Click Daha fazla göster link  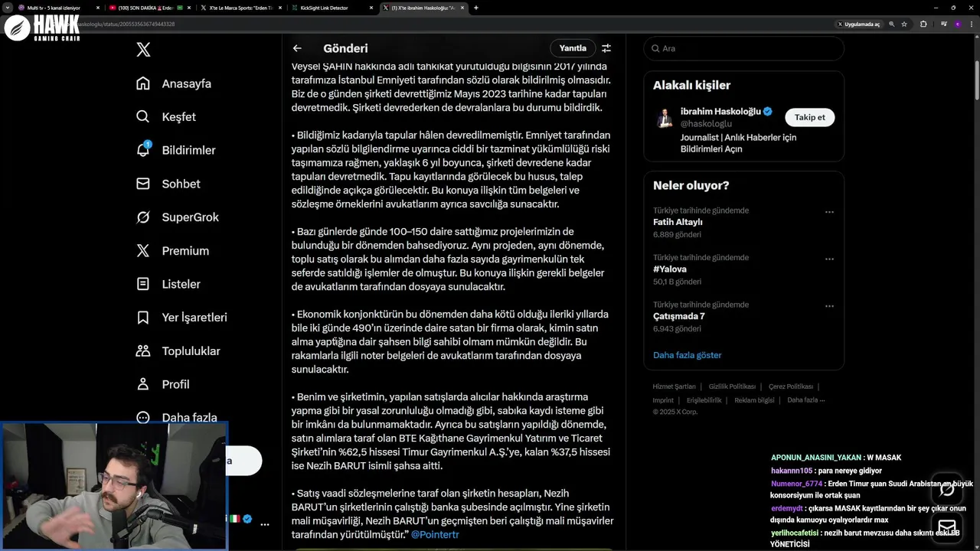tap(687, 355)
